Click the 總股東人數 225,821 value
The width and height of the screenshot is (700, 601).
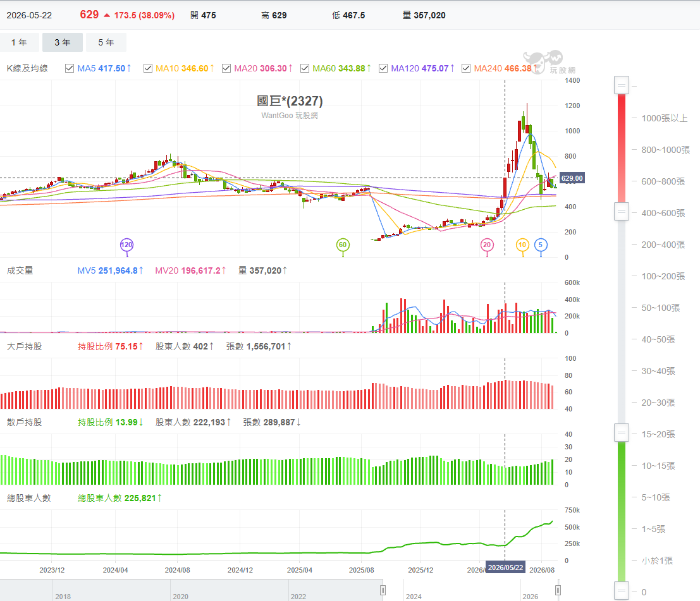120,499
